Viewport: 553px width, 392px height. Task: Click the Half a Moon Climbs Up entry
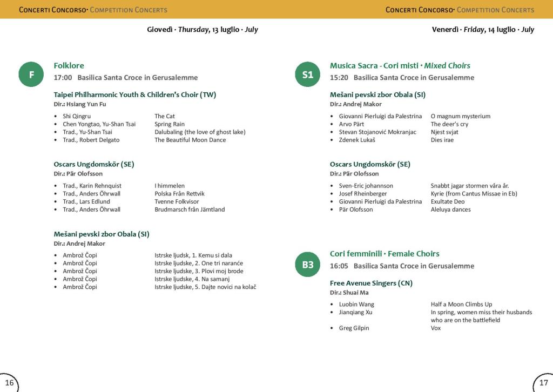pyautogui.click(x=461, y=304)
